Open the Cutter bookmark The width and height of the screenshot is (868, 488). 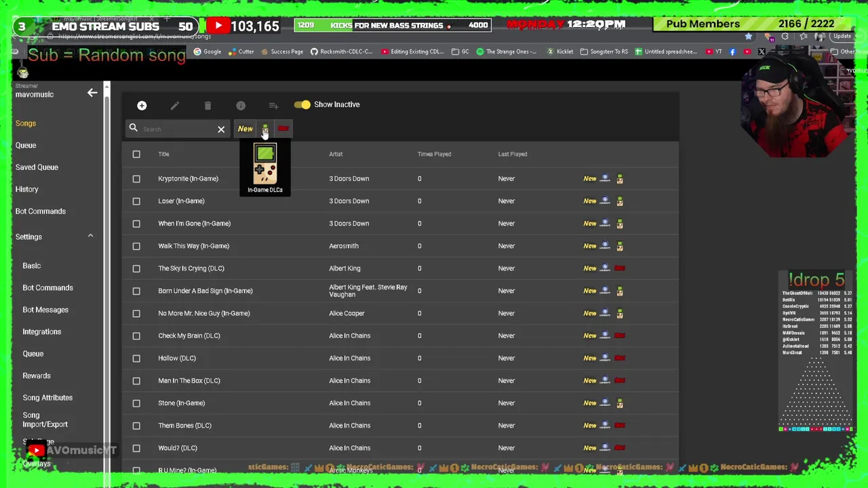tap(241, 52)
